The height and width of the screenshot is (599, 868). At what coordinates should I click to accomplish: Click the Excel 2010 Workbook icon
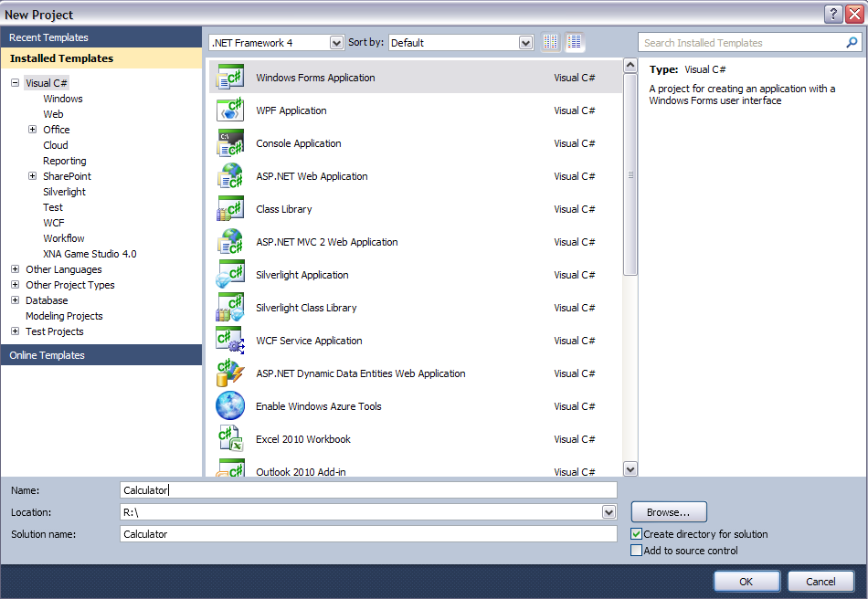(x=229, y=438)
